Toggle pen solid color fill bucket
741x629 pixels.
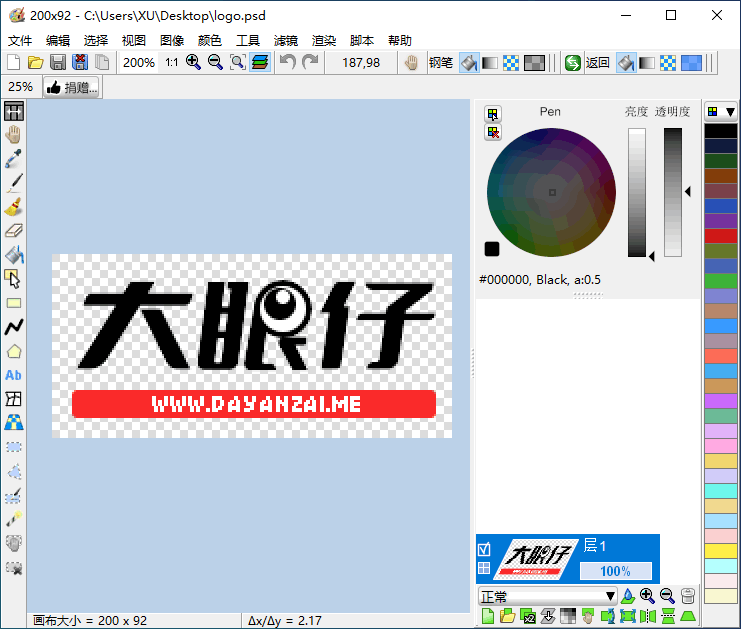click(469, 62)
